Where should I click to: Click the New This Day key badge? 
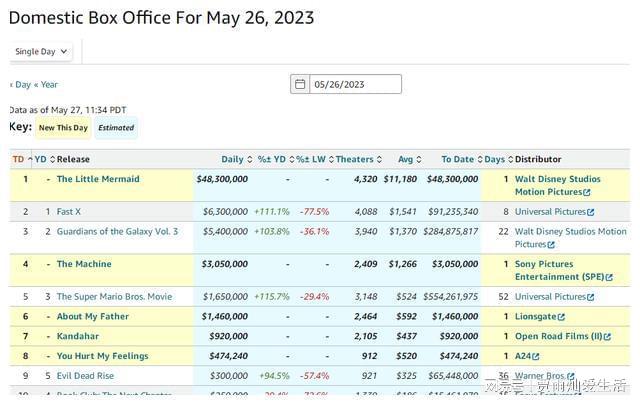click(x=63, y=128)
